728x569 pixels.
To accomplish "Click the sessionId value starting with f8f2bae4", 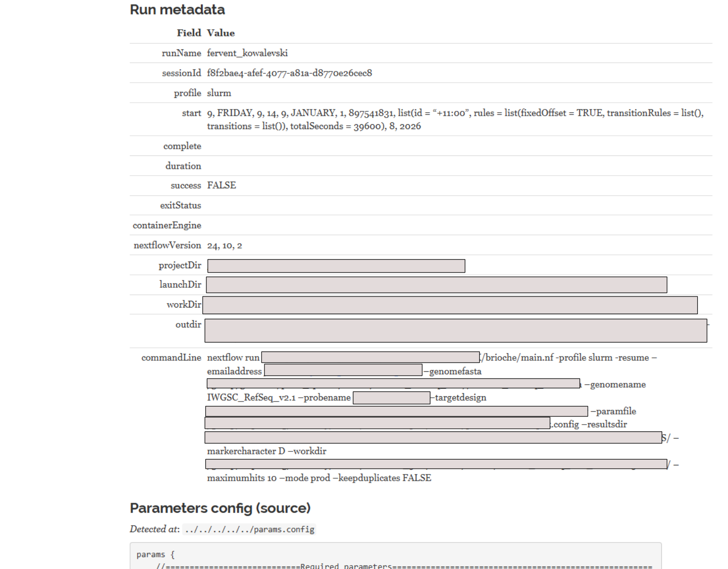I will point(289,73).
